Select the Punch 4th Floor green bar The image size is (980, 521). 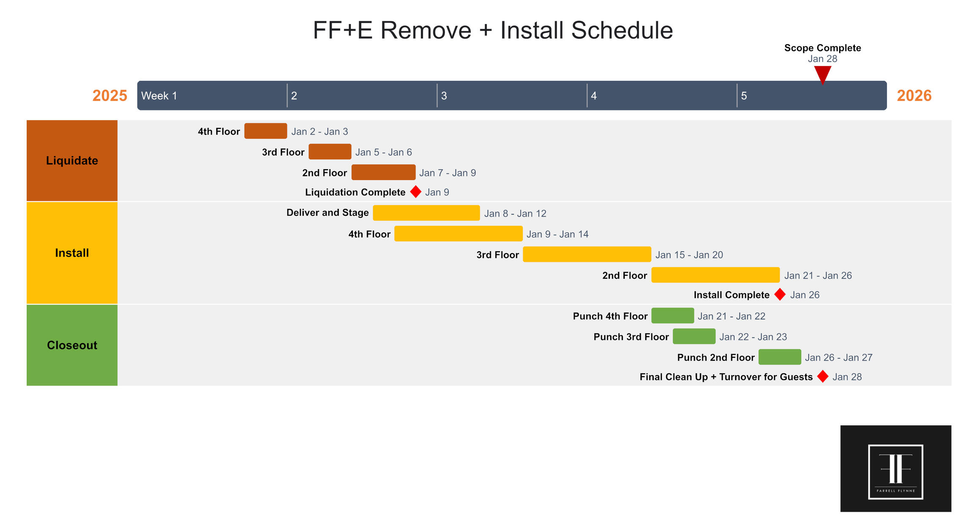672,316
